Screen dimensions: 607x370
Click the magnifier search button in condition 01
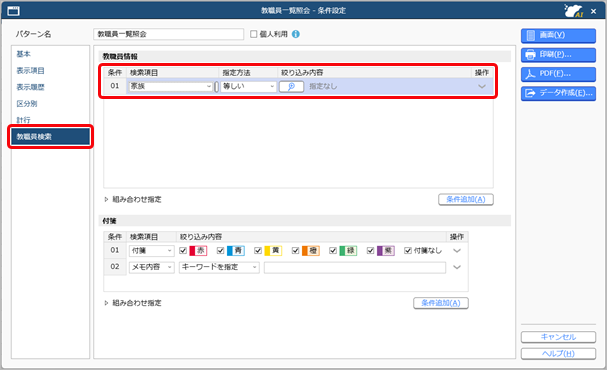tap(291, 86)
